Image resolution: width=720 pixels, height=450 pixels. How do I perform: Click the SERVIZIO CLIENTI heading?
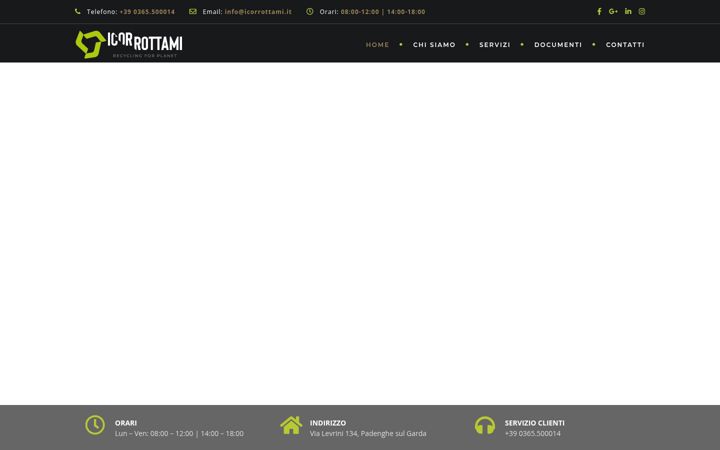coord(534,423)
